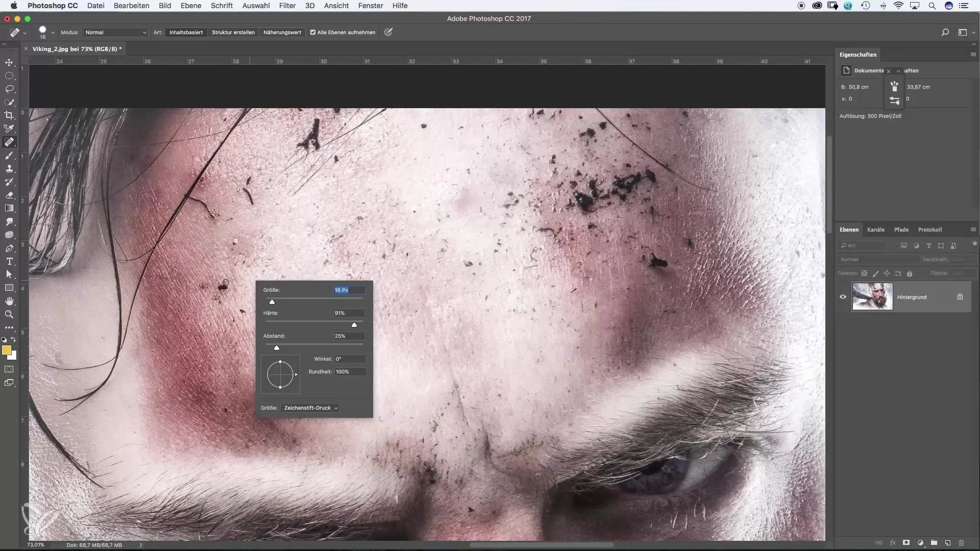Hide the Hintergrund layer with eye icon
Screen dimensions: 980x551
coord(843,297)
